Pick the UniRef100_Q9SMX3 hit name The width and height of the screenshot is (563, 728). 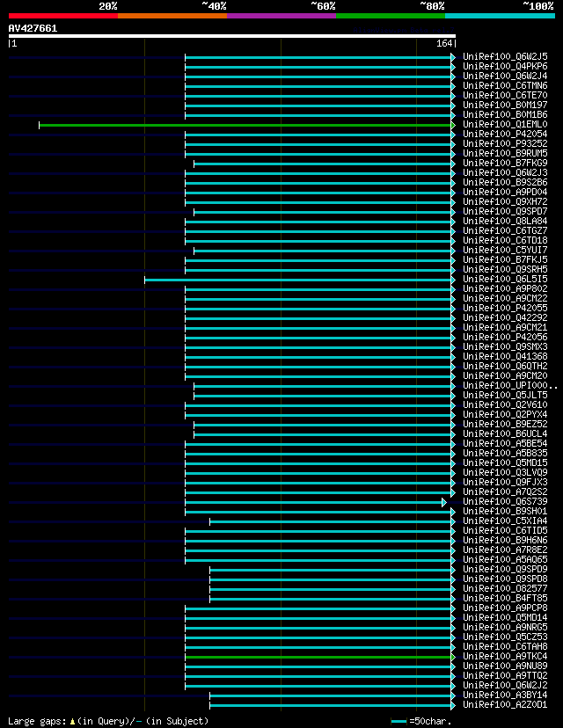point(505,346)
